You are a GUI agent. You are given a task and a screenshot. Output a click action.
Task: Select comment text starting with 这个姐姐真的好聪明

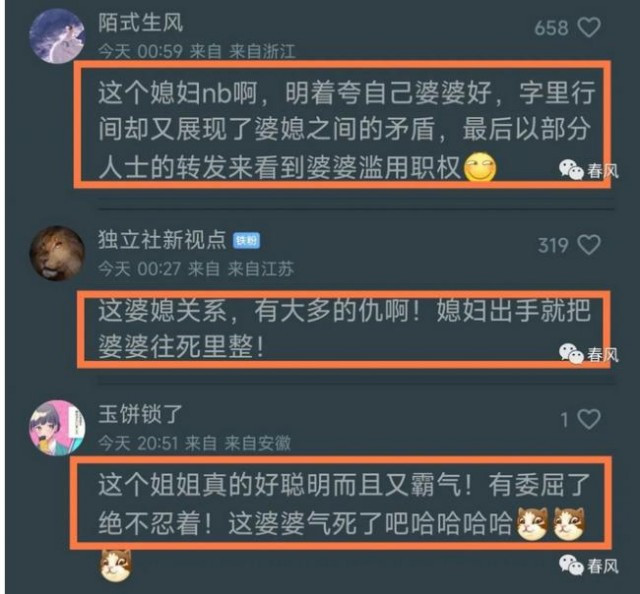click(x=344, y=504)
